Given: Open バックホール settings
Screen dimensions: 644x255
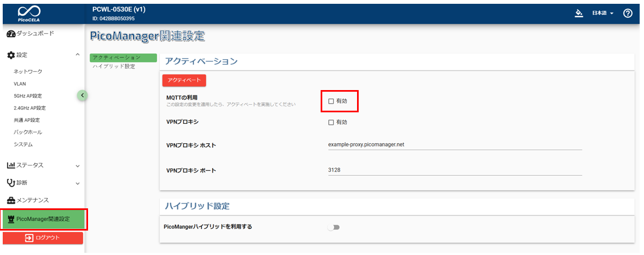Looking at the screenshot, I should [28, 132].
